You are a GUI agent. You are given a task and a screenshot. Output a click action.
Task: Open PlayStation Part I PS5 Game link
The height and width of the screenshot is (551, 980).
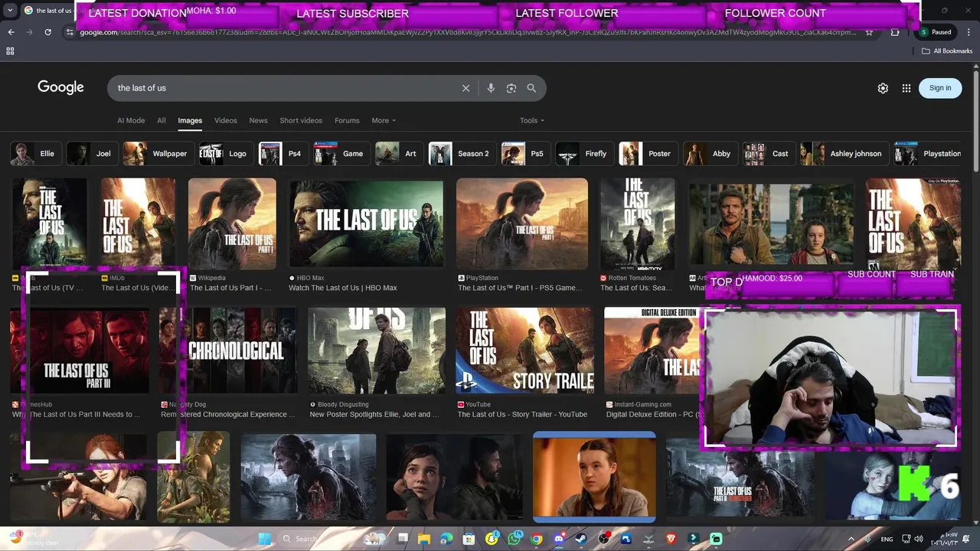coord(520,288)
